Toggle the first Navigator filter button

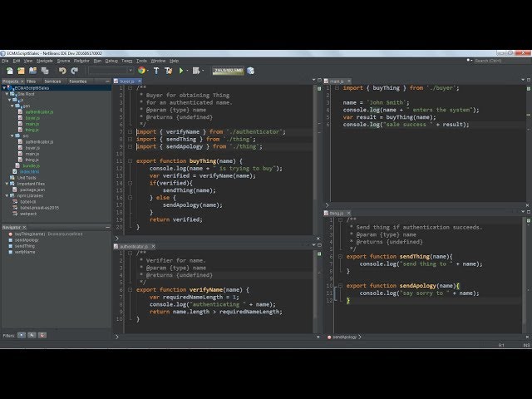[22, 335]
